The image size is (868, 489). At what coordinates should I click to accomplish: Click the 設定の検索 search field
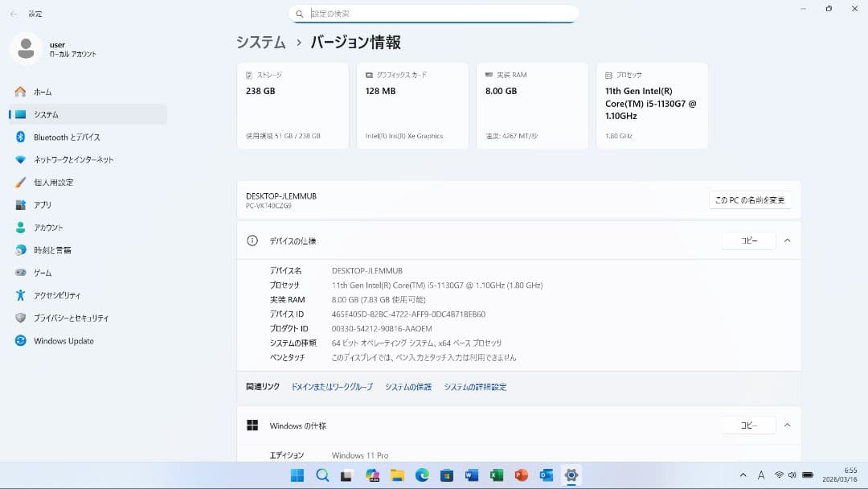click(434, 14)
